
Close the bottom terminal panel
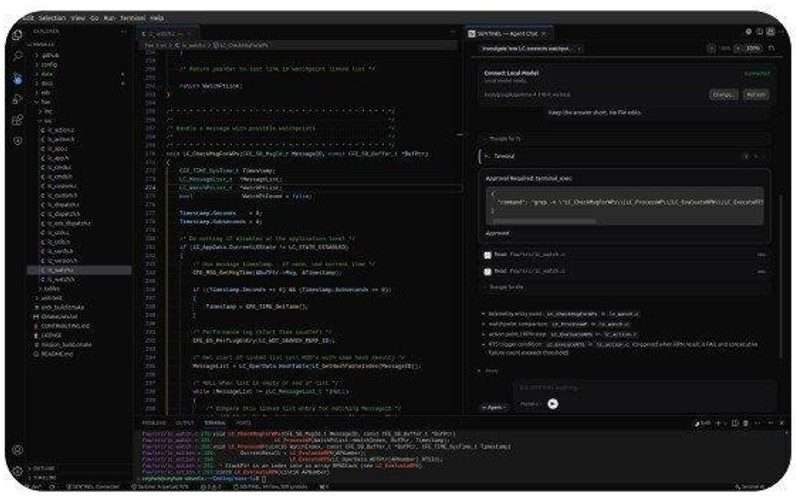pyautogui.click(x=782, y=423)
